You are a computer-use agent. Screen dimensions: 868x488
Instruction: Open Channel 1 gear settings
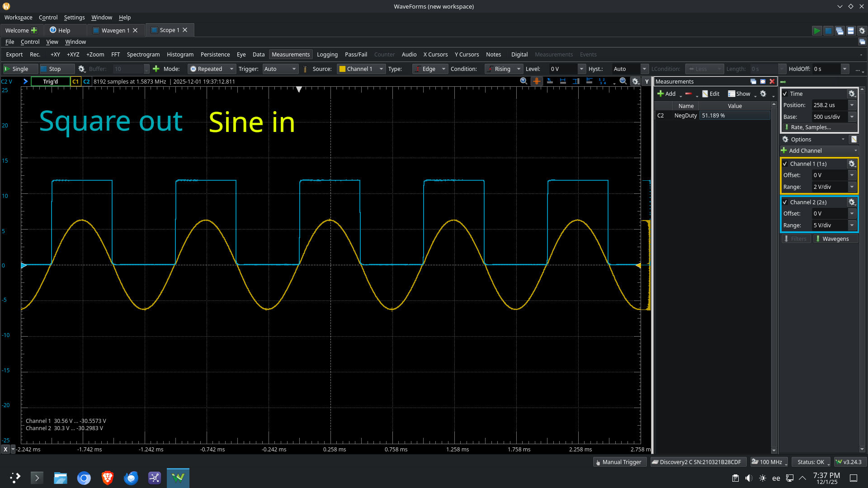852,164
